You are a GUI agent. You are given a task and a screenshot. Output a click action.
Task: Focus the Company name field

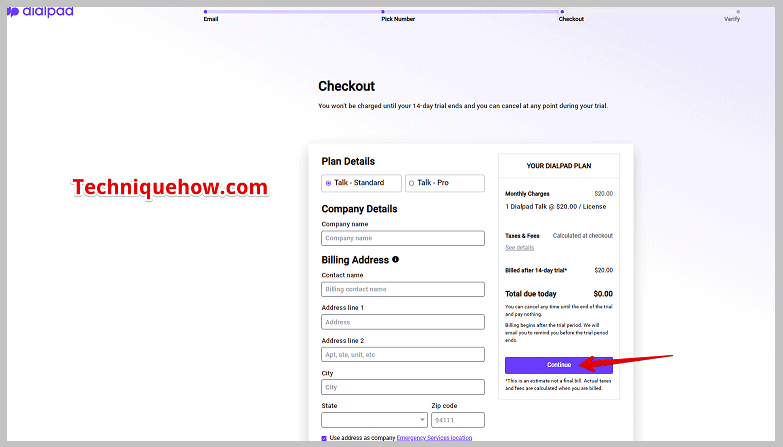403,238
